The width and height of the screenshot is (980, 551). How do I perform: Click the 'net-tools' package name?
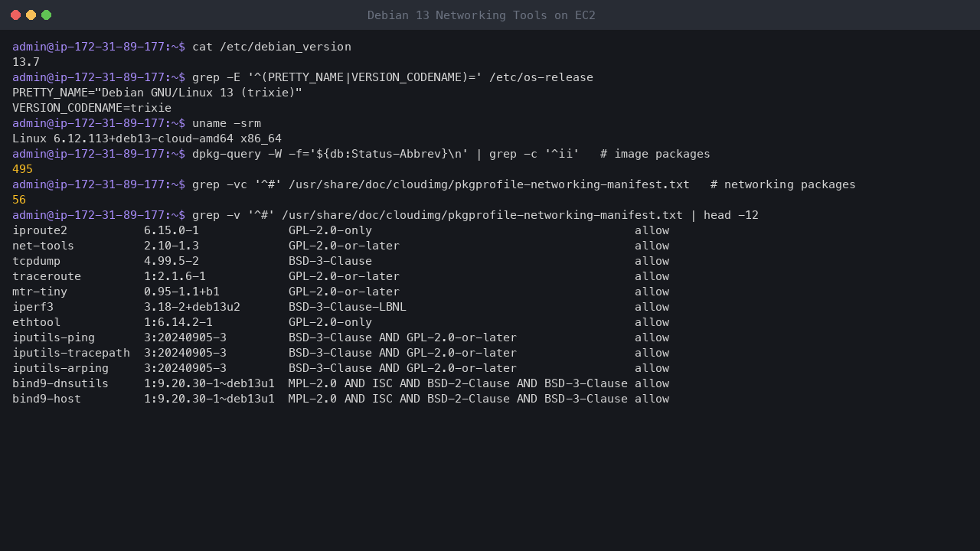click(x=43, y=246)
